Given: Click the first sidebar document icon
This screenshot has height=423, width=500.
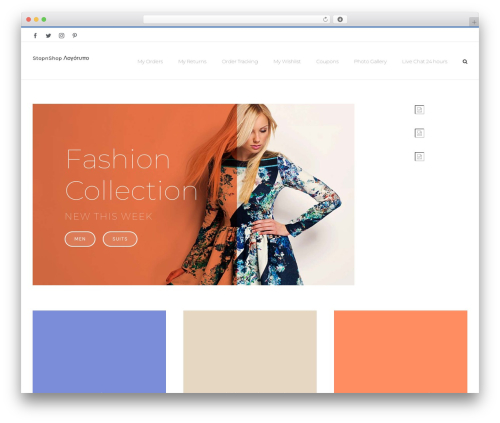Looking at the screenshot, I should coord(419,110).
